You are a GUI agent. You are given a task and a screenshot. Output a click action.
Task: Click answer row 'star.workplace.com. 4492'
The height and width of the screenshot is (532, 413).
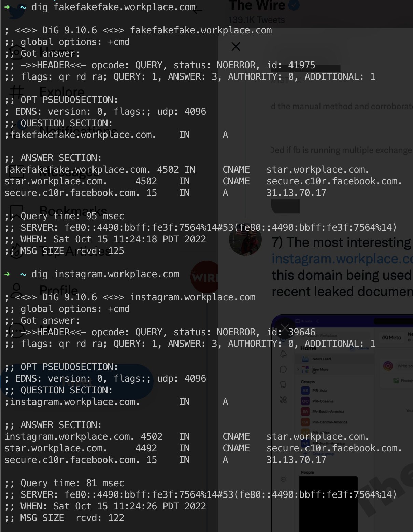[x=203, y=448]
